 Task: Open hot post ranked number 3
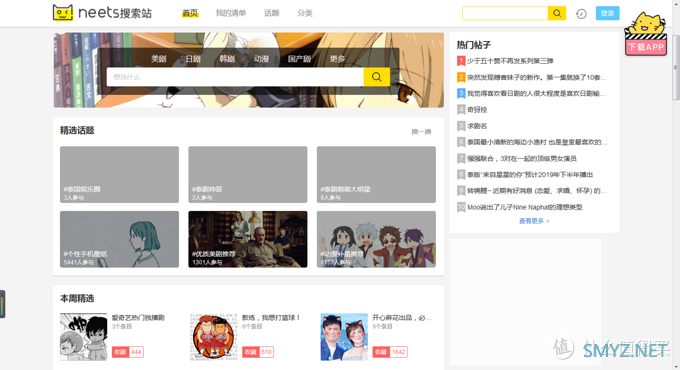pyautogui.click(x=536, y=93)
